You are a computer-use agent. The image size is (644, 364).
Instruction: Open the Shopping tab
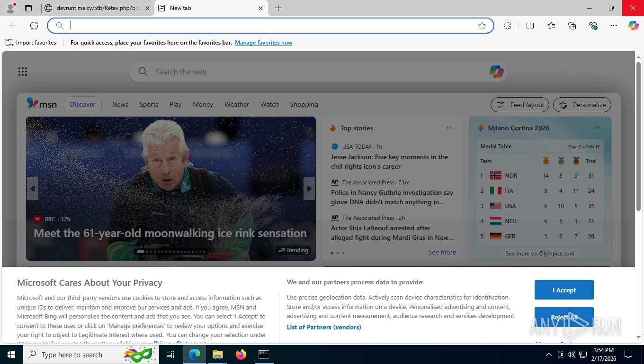click(304, 104)
